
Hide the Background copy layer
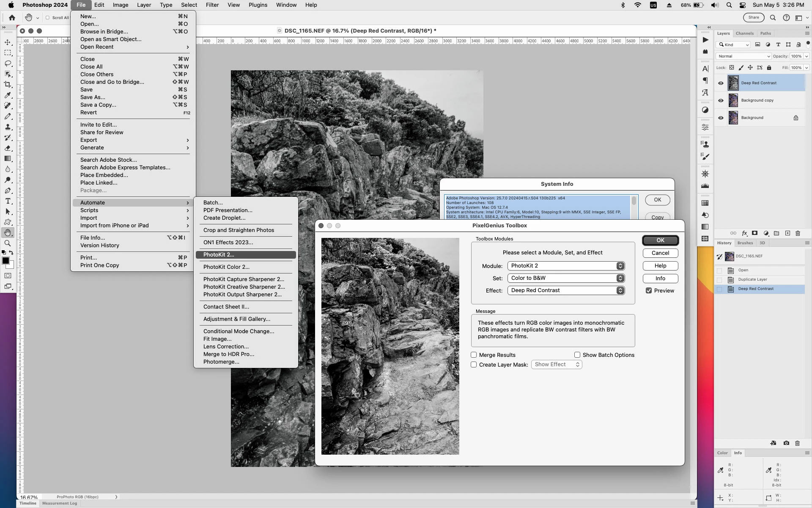click(x=721, y=101)
